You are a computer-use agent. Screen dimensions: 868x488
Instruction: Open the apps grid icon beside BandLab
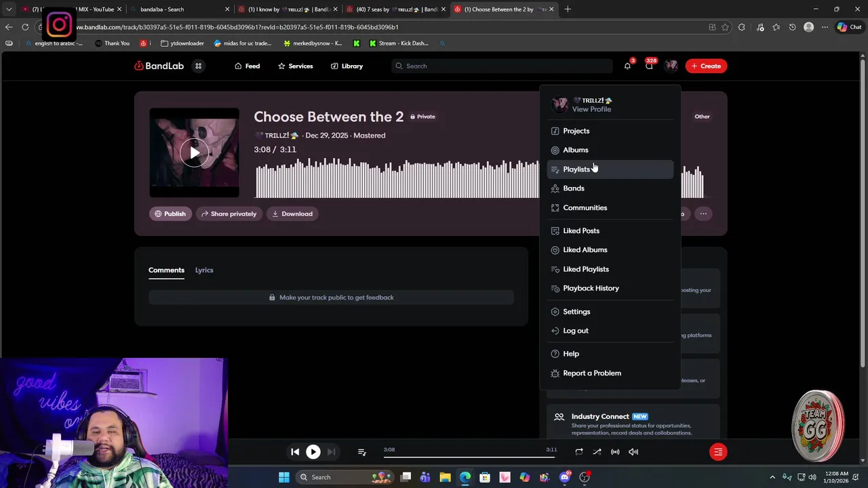199,66
